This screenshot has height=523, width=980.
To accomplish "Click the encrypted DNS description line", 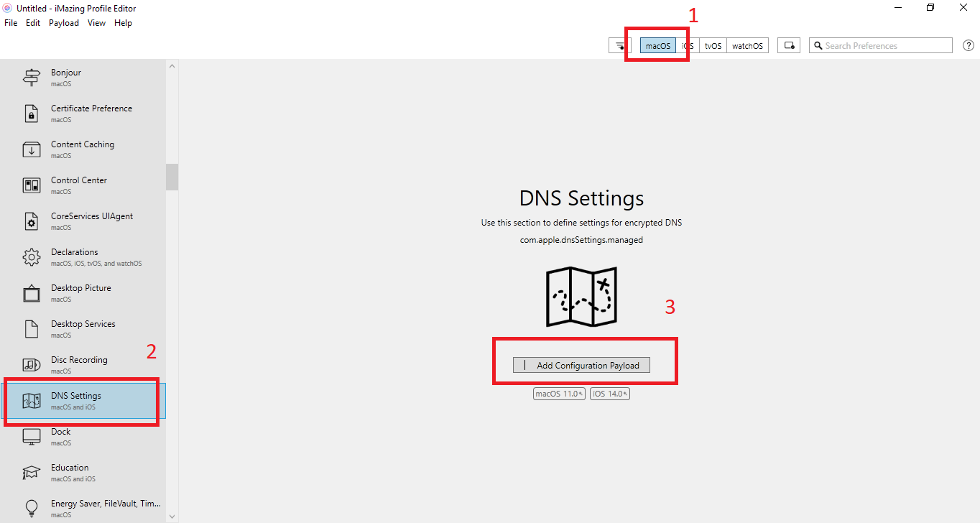I will [581, 223].
